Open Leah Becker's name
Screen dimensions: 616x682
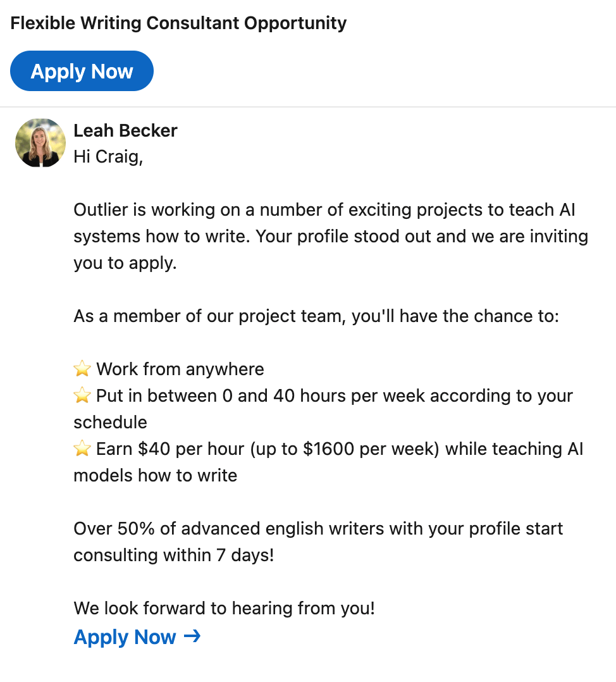(125, 130)
